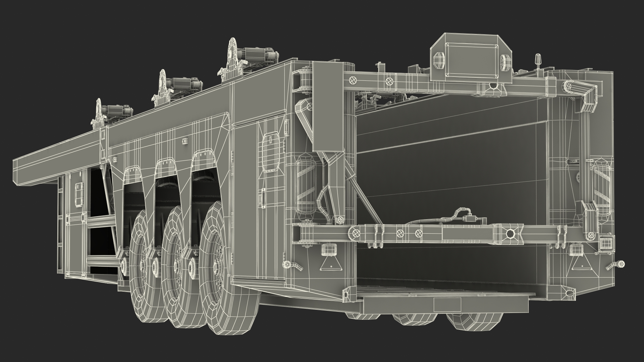Select the hexagonal box on top rear beam
The width and height of the screenshot is (644, 362).
[x=471, y=58]
